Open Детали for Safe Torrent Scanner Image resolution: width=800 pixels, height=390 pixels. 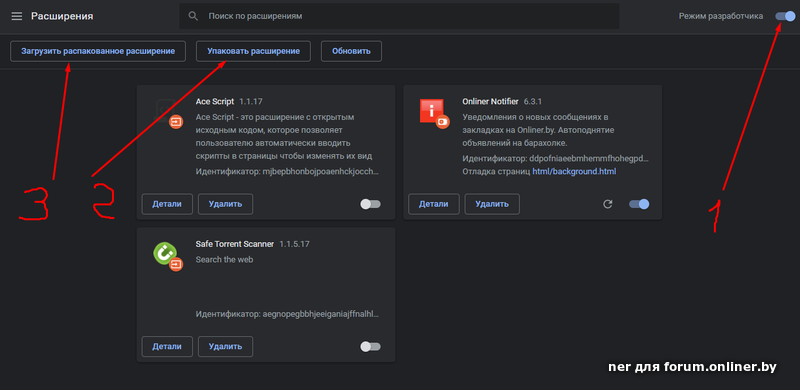click(167, 347)
